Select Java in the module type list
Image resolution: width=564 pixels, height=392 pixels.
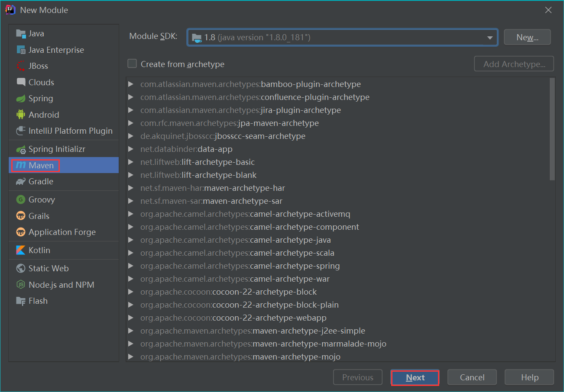pos(64,34)
